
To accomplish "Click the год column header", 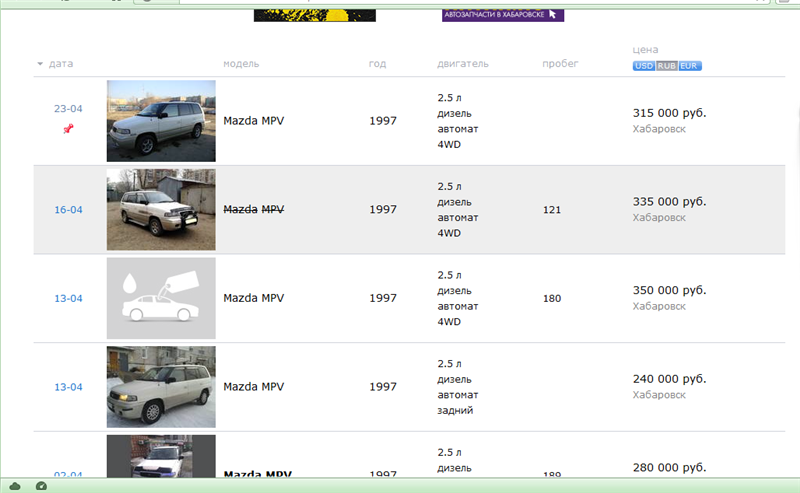I will [x=378, y=64].
